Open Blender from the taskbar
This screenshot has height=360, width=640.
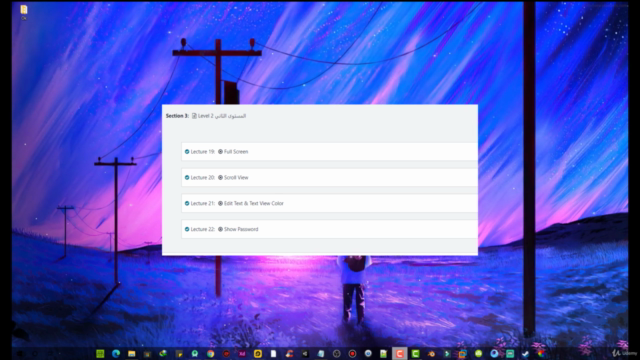pos(431,353)
